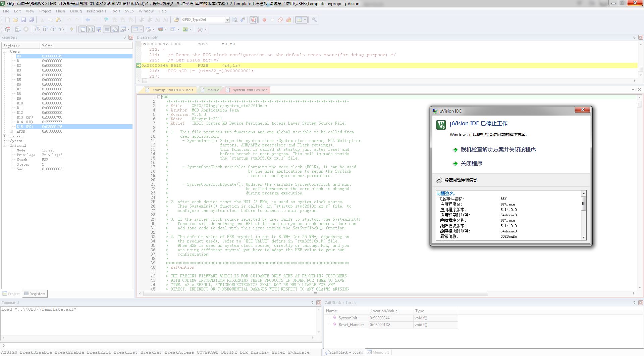Image resolution: width=644 pixels, height=356 pixels.
Task: Save the current file
Action: (23, 20)
